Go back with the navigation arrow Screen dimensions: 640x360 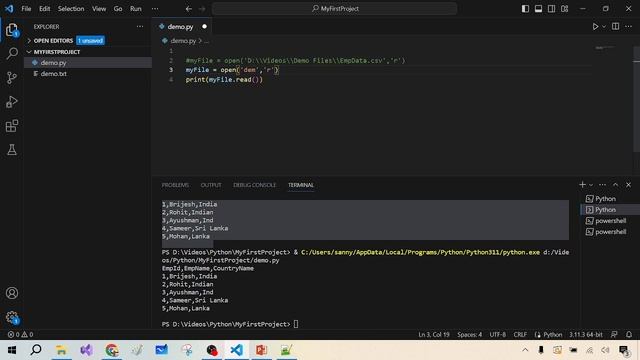click(x=189, y=9)
